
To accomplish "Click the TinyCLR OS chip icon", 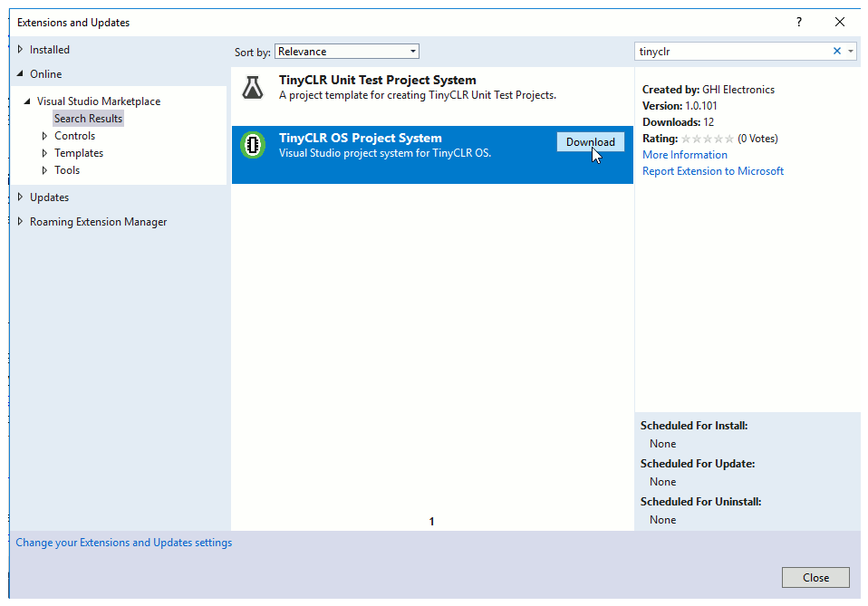I will (253, 145).
